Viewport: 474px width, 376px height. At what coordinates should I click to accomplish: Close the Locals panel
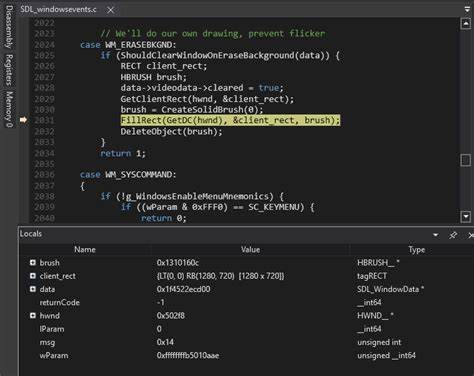click(x=470, y=235)
